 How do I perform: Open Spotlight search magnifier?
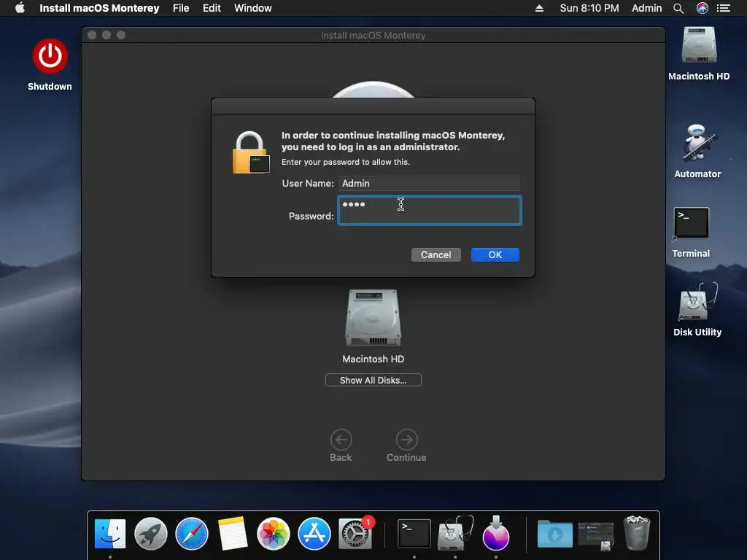[x=678, y=8]
